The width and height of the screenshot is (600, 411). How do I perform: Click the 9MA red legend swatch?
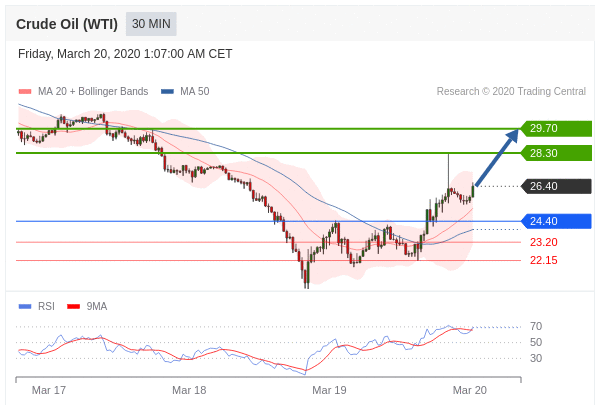point(73,307)
